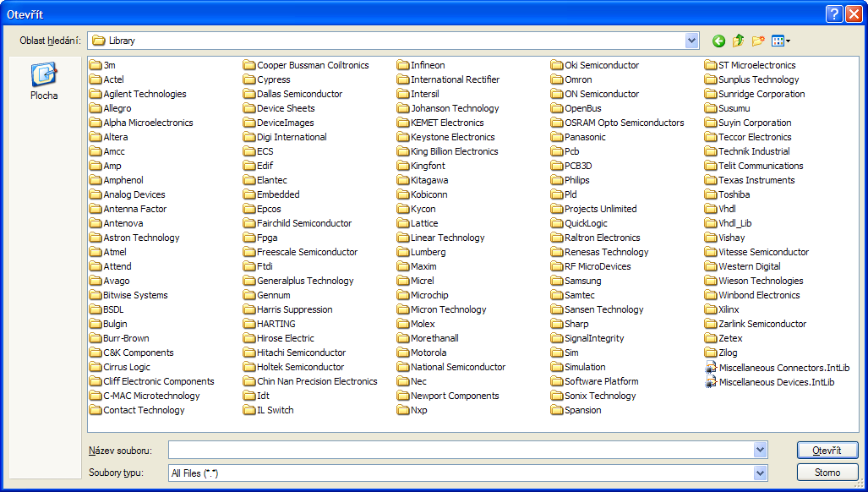Open the Views menu icon
The width and height of the screenshot is (868, 492).
(781, 41)
